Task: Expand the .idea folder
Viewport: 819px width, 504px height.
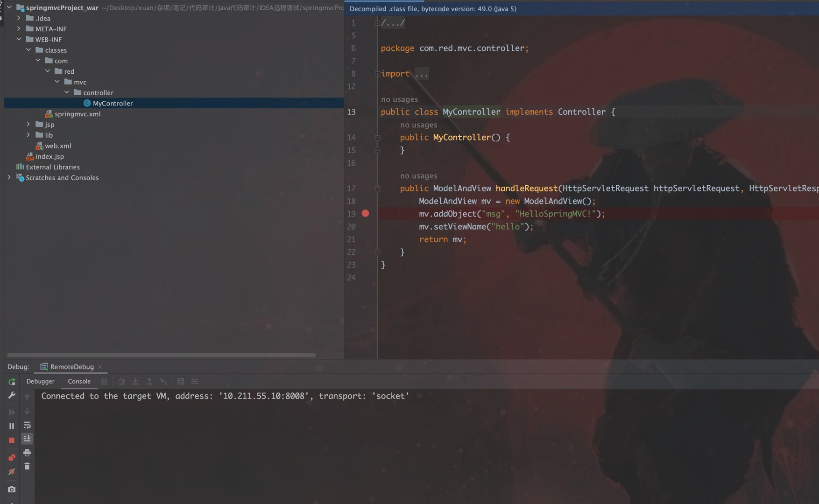Action: tap(19, 18)
